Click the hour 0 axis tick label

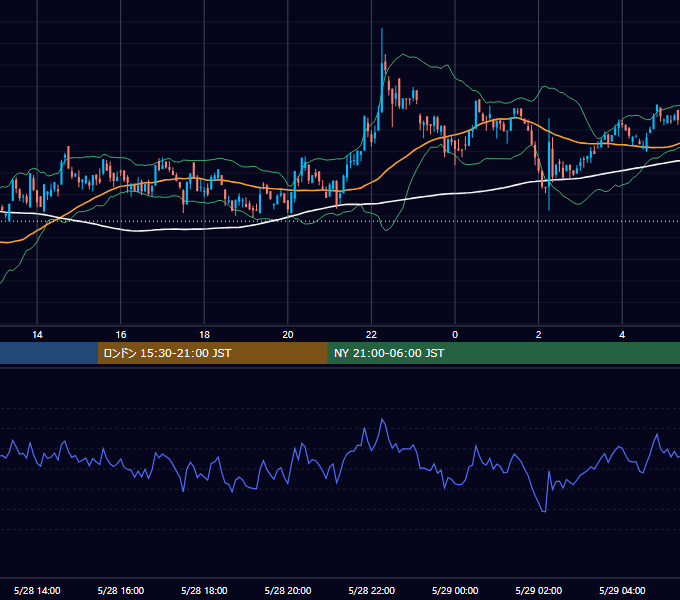[455, 334]
